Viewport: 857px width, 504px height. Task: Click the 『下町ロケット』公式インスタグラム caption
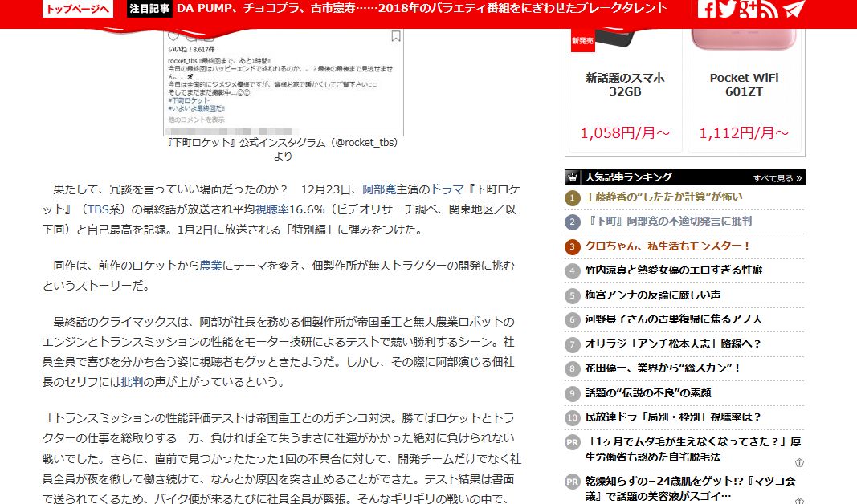pyautogui.click(x=283, y=149)
